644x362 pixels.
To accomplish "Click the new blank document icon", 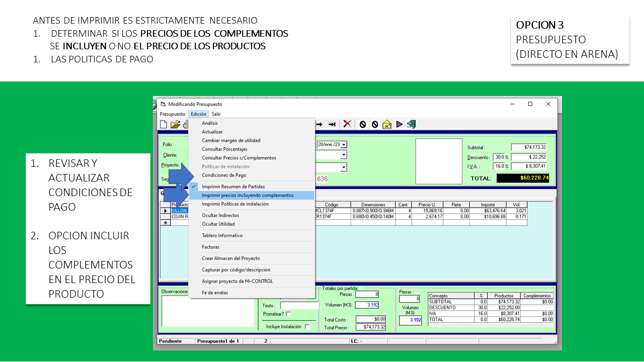I will point(164,124).
